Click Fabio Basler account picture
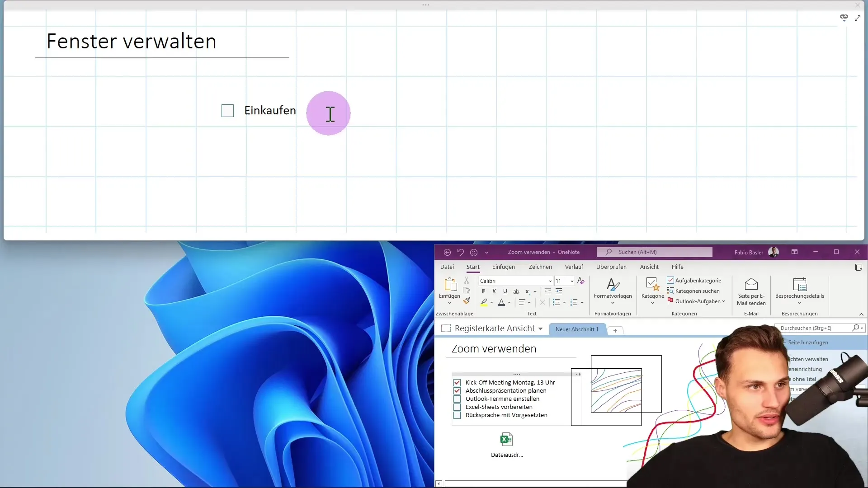868x488 pixels. [x=773, y=252]
